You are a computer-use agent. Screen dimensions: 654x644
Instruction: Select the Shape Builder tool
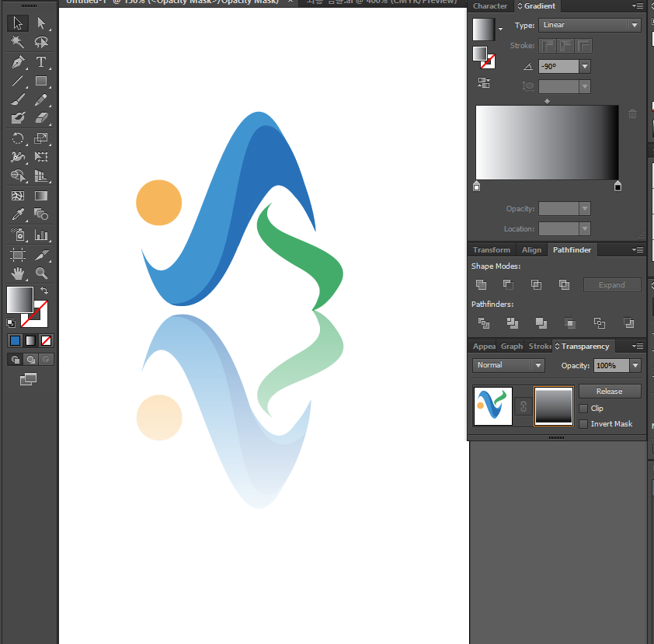point(18,176)
